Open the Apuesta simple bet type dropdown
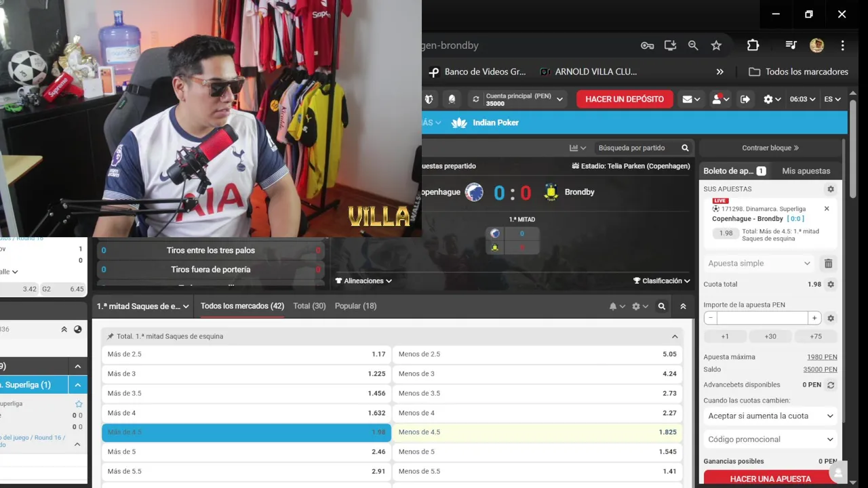This screenshot has width=868, height=488. click(759, 264)
